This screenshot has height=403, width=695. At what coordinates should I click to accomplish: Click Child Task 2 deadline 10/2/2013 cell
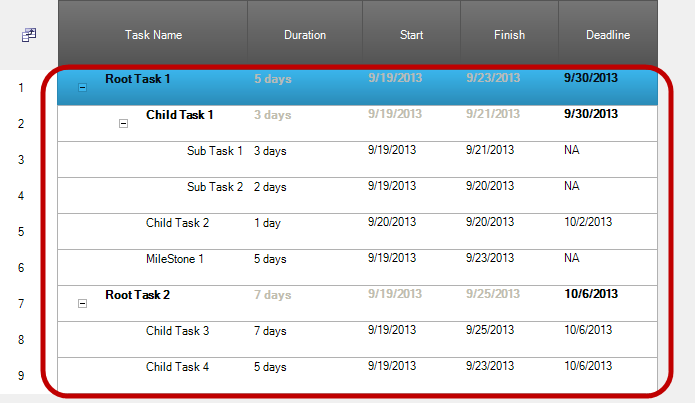click(585, 223)
